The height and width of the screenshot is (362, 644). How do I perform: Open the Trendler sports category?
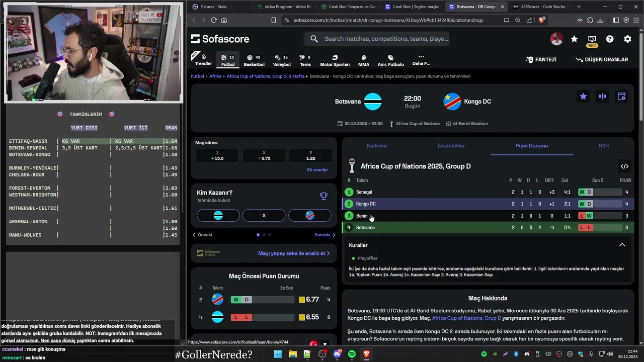pyautogui.click(x=203, y=59)
